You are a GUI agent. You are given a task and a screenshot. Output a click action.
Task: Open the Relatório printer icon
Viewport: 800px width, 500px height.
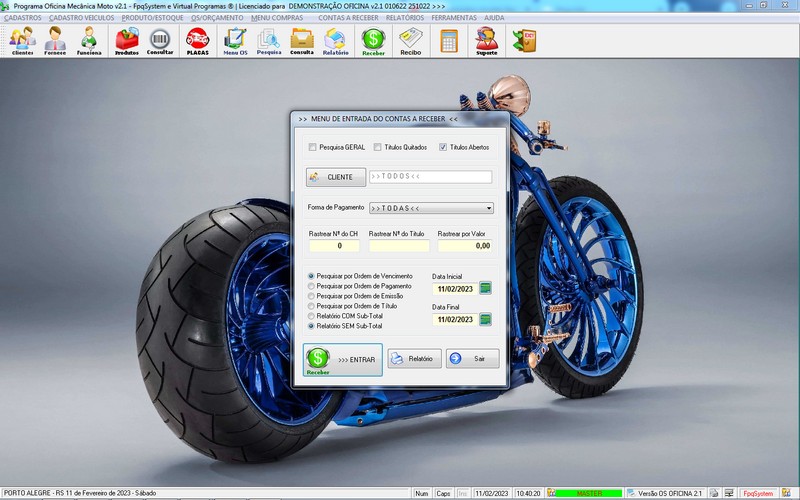tap(335, 41)
